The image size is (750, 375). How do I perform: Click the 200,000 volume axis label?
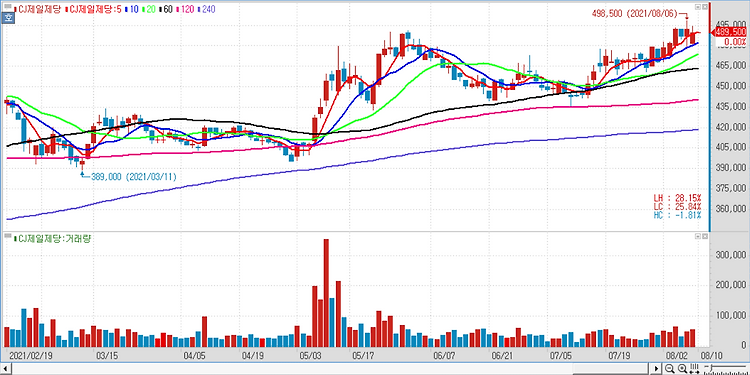[x=730, y=285]
